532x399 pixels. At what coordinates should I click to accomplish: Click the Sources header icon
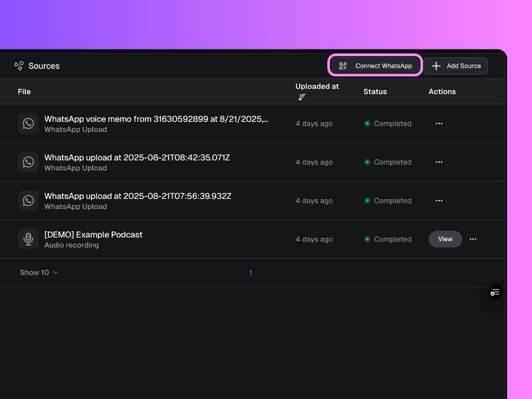(x=19, y=66)
